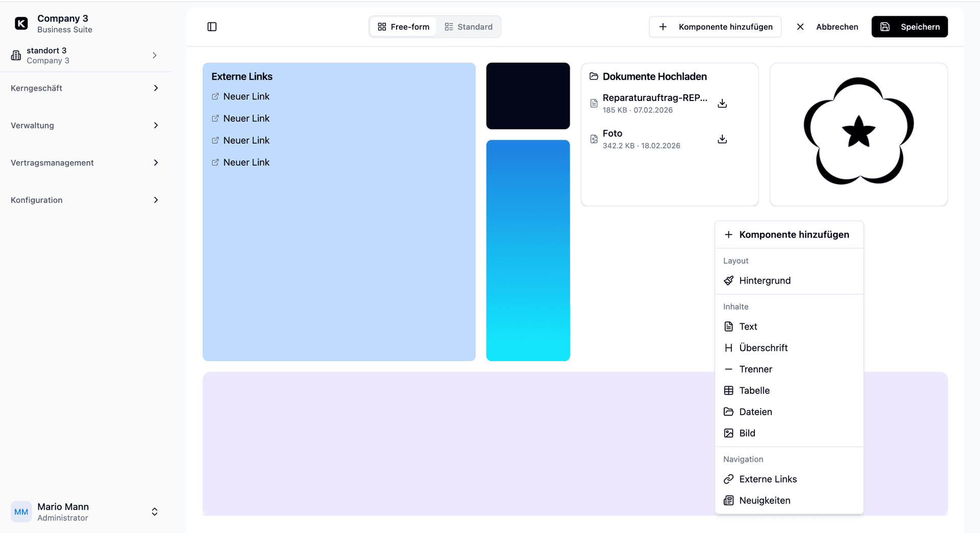
Task: Select the Hintergrund layout component
Action: point(765,280)
